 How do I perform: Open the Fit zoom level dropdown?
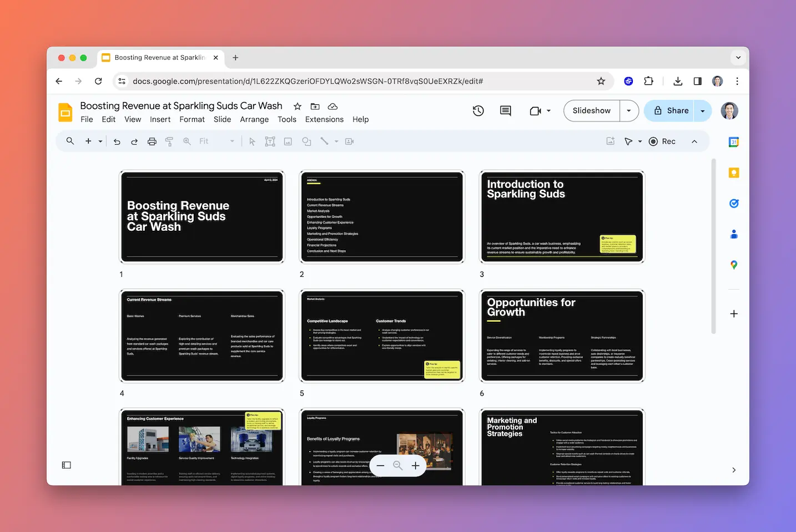click(216, 141)
